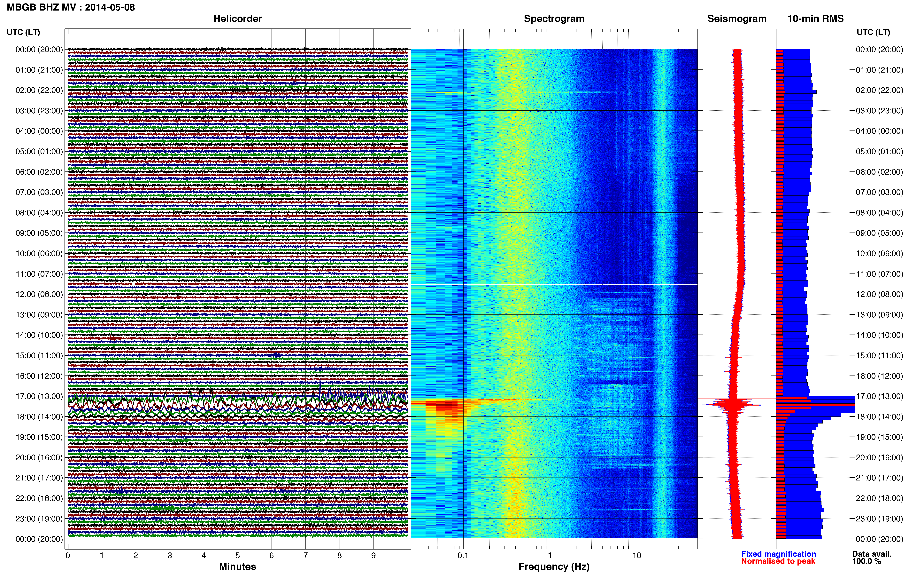This screenshot has width=924, height=578.
Task: Click the '0' minutes tick label
Action: point(68,555)
